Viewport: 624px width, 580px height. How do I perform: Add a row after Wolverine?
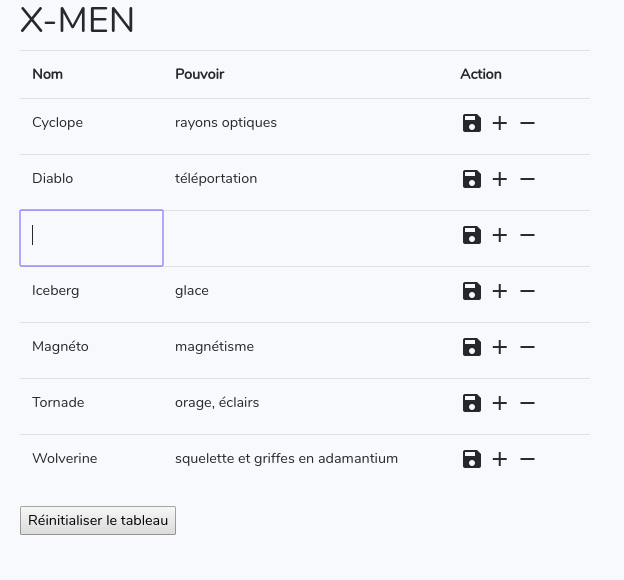coord(500,459)
